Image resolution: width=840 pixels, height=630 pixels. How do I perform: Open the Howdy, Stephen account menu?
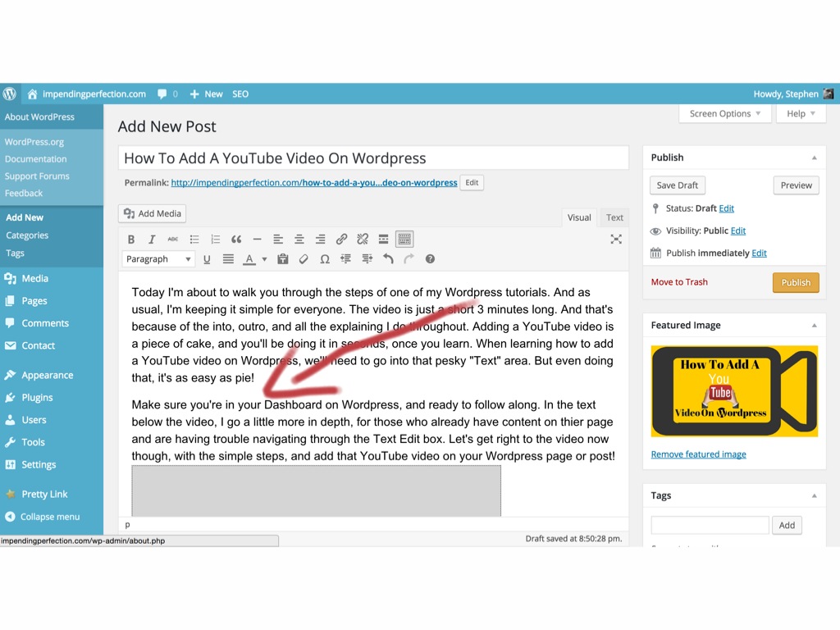[793, 94]
